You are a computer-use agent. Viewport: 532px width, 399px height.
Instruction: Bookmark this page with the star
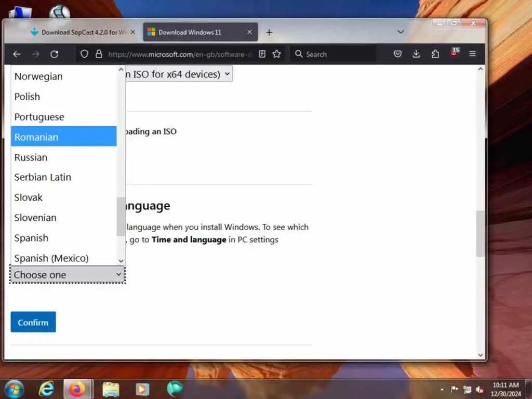pos(276,54)
